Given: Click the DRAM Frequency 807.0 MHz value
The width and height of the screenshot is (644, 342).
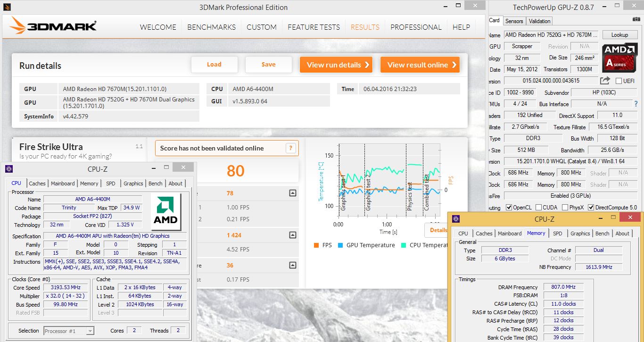Looking at the screenshot, I should (x=563, y=287).
